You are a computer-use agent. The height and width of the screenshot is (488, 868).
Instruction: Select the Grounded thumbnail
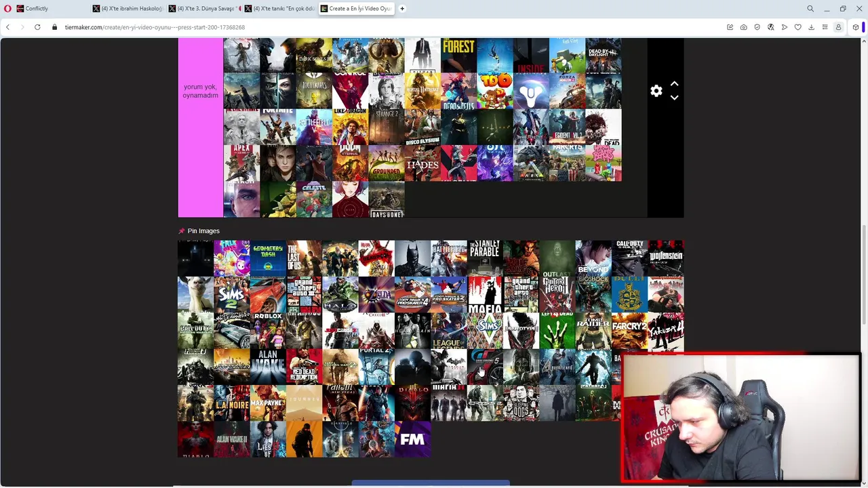point(387,163)
